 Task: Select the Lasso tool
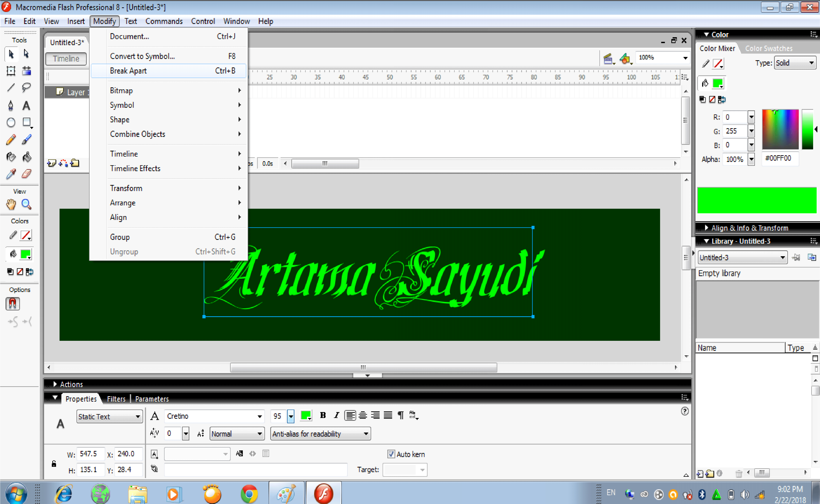coord(26,88)
